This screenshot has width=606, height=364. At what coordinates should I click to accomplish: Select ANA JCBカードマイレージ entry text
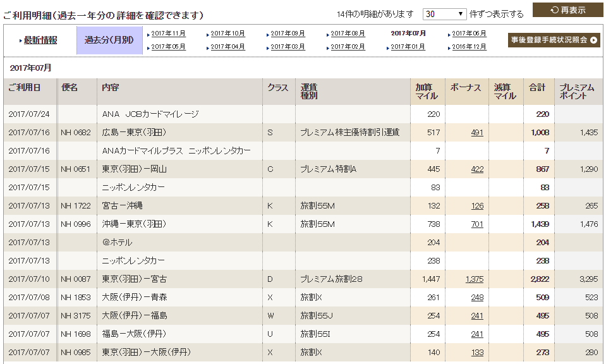pos(150,114)
